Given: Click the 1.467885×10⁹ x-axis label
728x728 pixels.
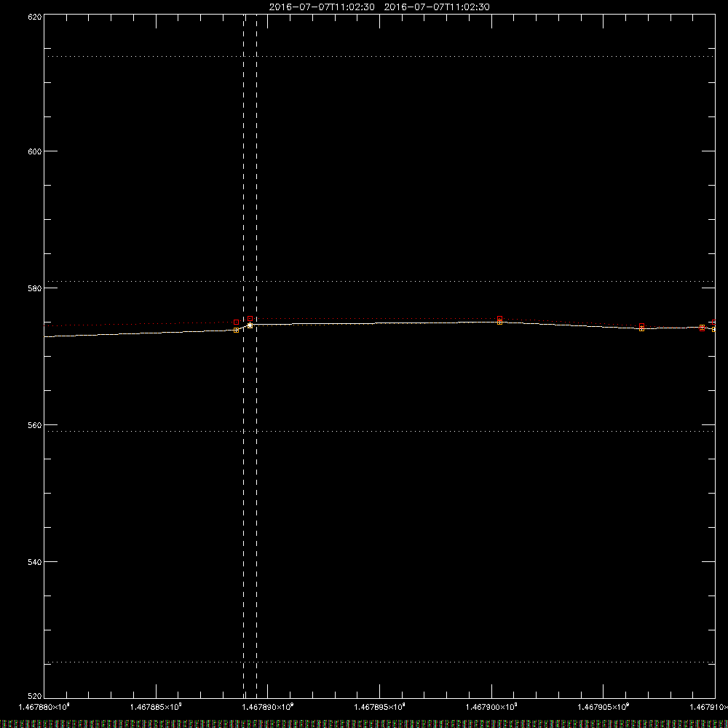Looking at the screenshot, I should tap(156, 707).
